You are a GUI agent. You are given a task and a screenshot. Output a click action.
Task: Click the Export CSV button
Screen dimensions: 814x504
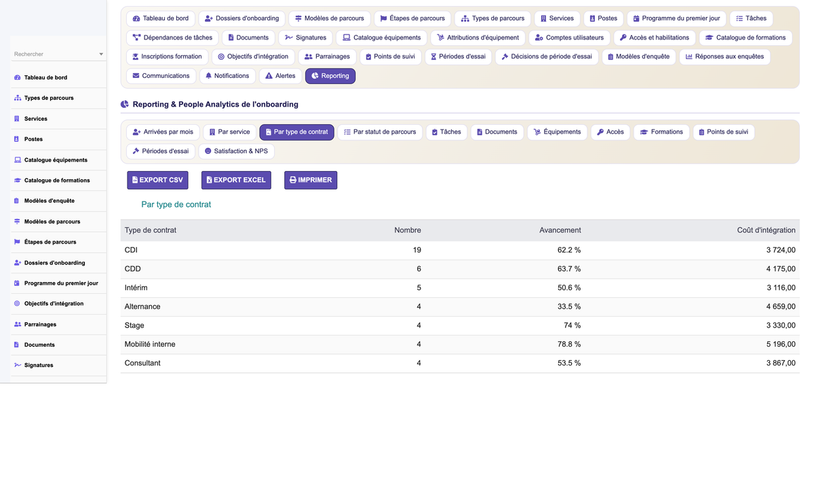[x=157, y=180]
